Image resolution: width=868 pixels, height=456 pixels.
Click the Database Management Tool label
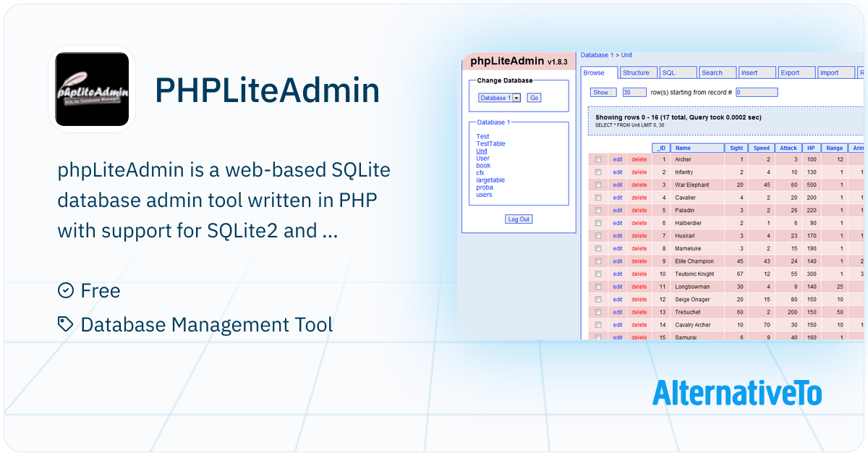[207, 324]
